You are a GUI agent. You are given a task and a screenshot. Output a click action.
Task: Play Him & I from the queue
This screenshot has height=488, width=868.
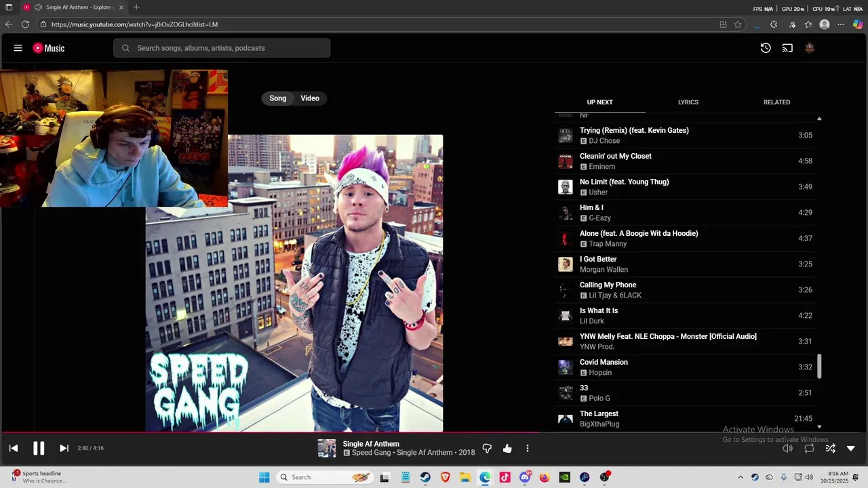tap(685, 213)
